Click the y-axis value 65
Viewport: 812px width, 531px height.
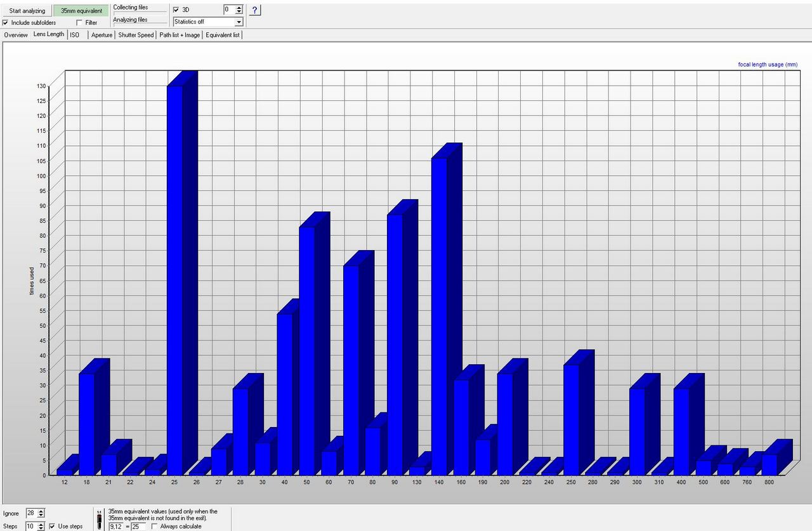(x=43, y=280)
